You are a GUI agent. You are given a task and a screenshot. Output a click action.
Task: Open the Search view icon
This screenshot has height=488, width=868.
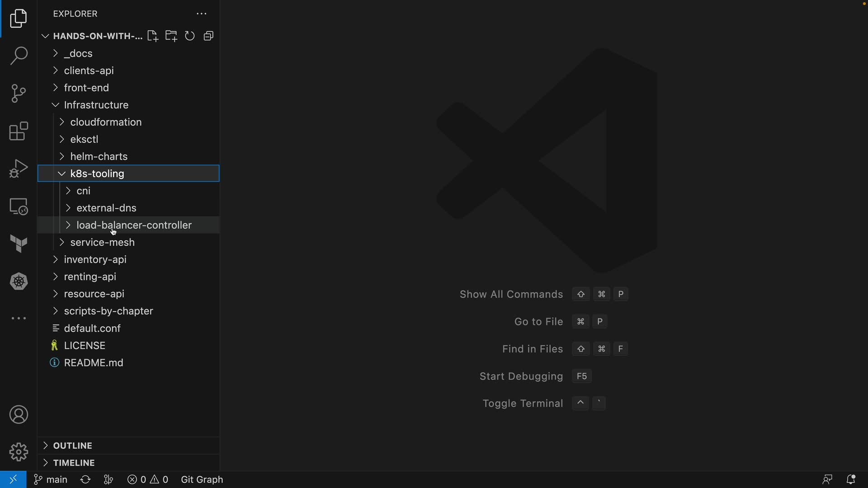click(19, 56)
